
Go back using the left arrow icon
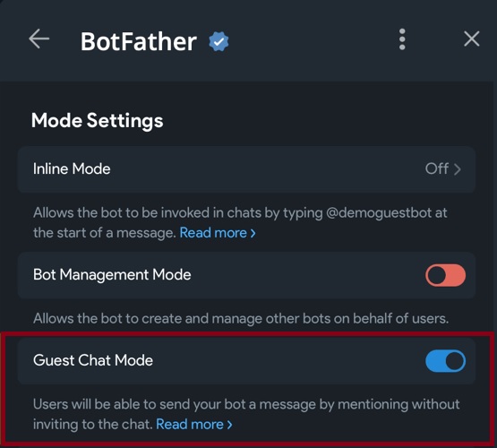[39, 39]
